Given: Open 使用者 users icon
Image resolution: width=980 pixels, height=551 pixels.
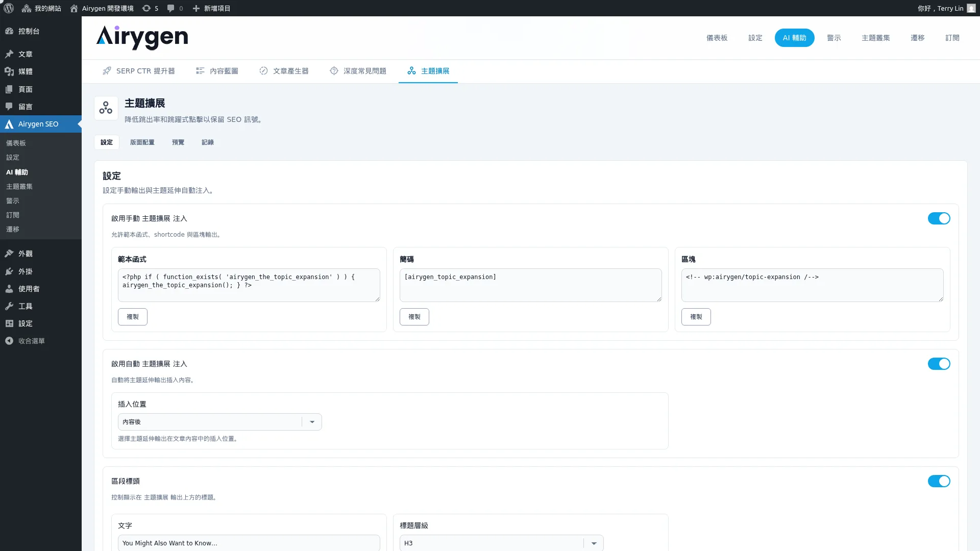Looking at the screenshot, I should tap(9, 289).
